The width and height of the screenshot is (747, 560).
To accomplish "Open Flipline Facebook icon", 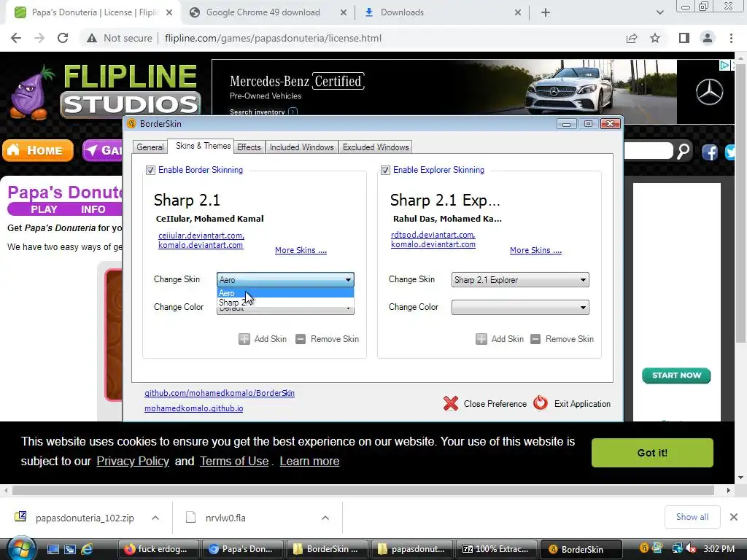I will click(709, 152).
